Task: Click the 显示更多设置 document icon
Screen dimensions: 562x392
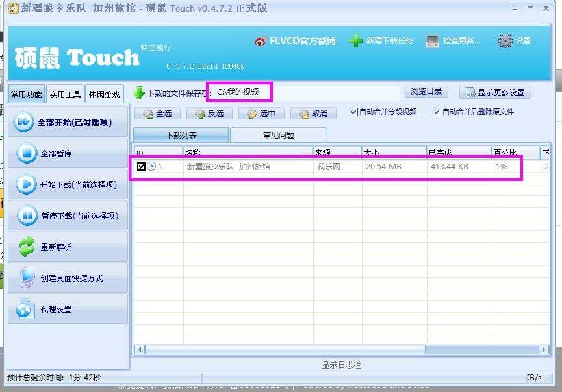Action: tap(470, 93)
